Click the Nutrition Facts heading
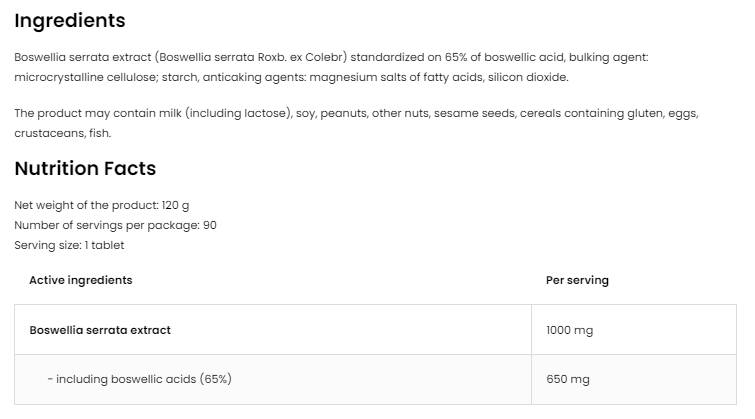The width and height of the screenshot is (755, 419). pos(85,168)
